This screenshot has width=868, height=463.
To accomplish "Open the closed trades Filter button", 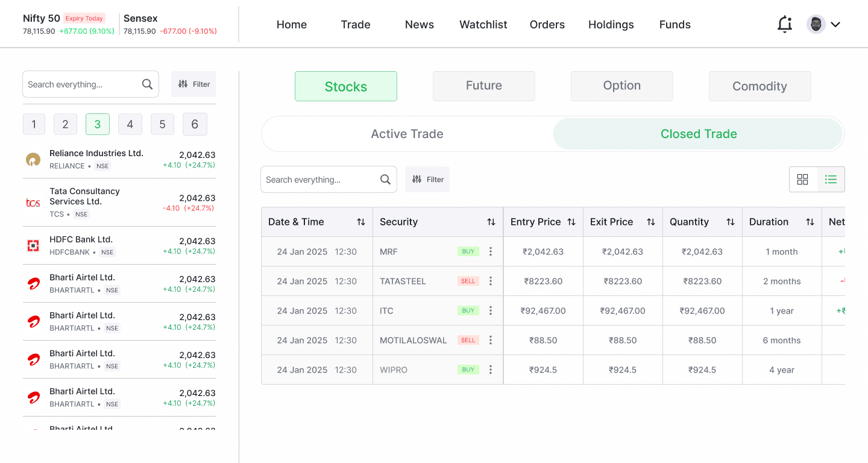I will tap(427, 180).
